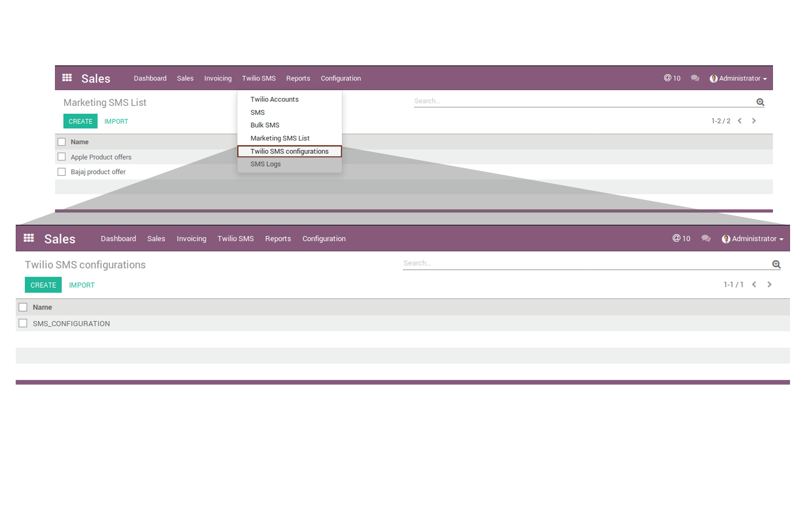Choose SMS Logs from the dropdown menu
This screenshot has width=798, height=532.
pos(265,164)
